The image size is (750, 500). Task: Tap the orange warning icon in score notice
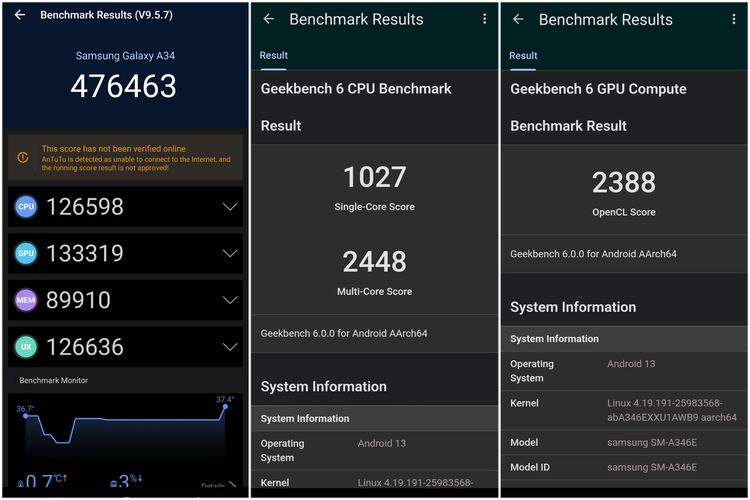(x=22, y=157)
